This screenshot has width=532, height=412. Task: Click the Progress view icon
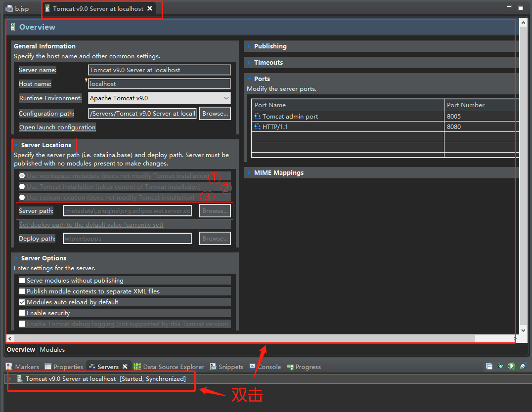pos(290,367)
